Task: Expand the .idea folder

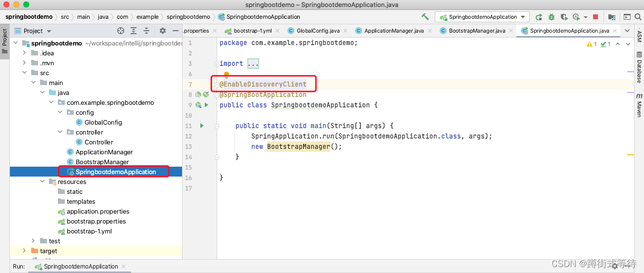Action: click(x=25, y=53)
